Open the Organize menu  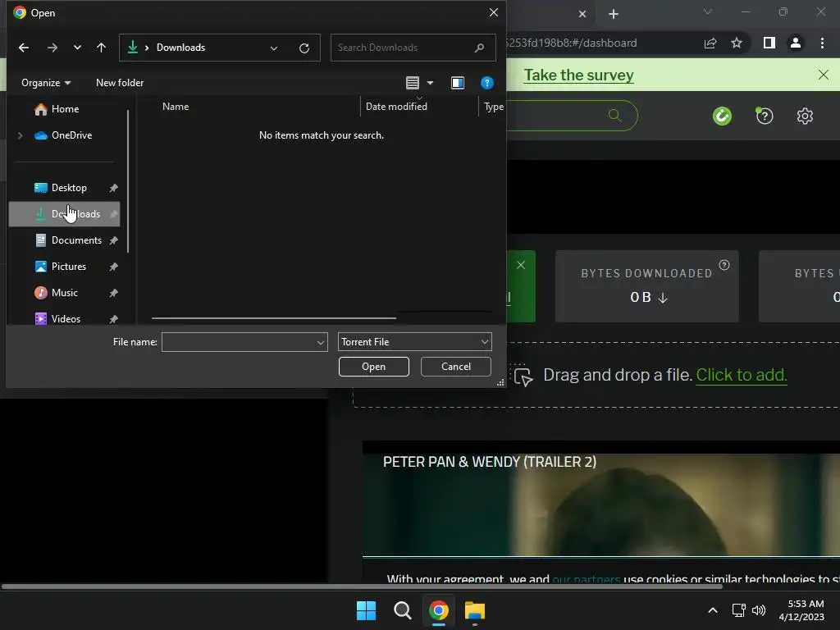point(46,83)
